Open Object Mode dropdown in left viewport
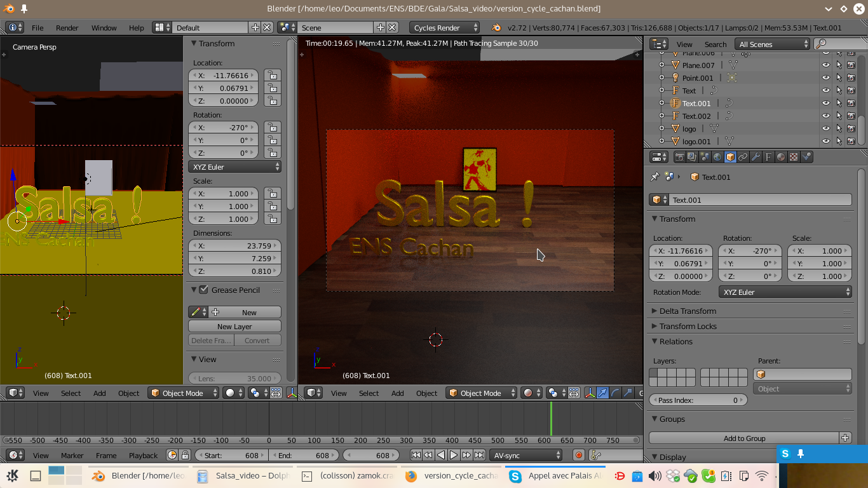The height and width of the screenshot is (488, 868). [183, 393]
